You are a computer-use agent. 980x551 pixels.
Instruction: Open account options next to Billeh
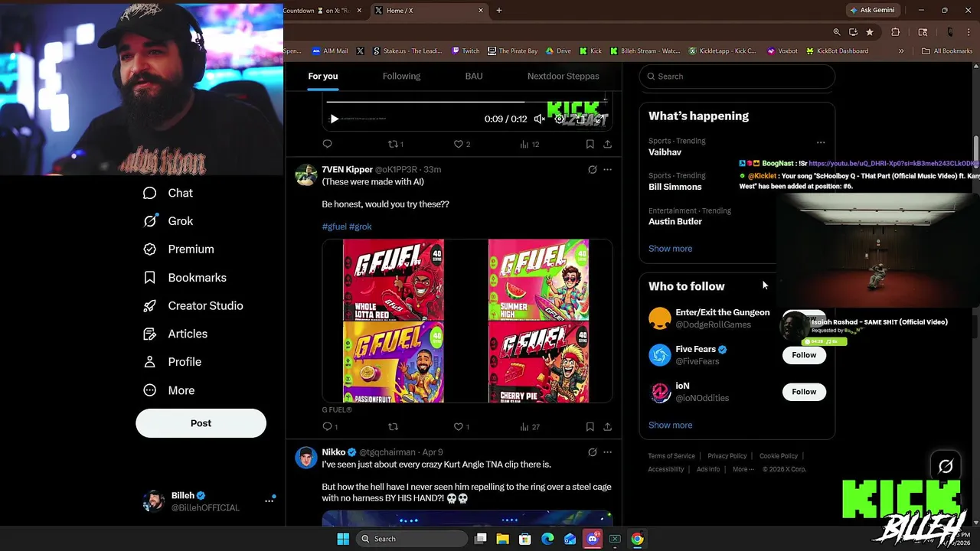tap(269, 500)
